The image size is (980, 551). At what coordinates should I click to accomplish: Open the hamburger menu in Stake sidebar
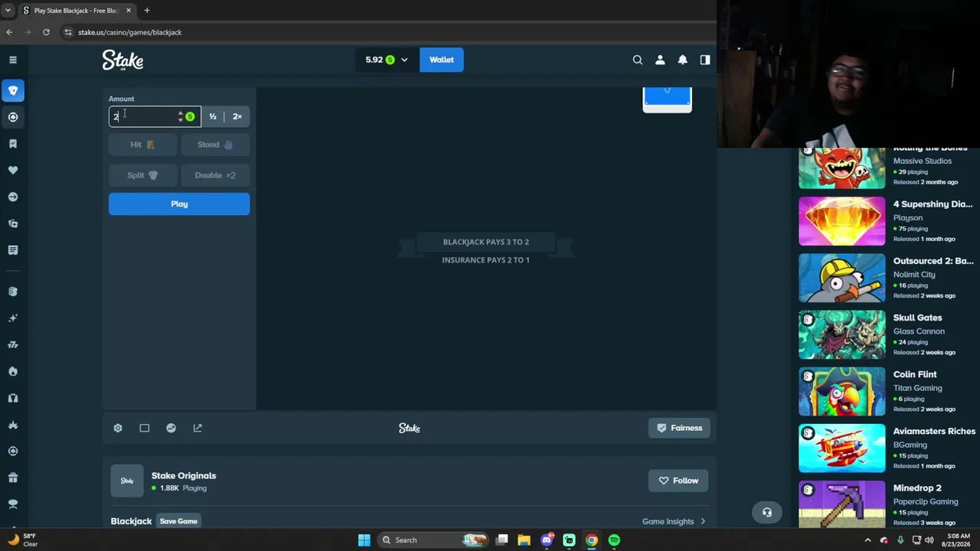pyautogui.click(x=13, y=60)
